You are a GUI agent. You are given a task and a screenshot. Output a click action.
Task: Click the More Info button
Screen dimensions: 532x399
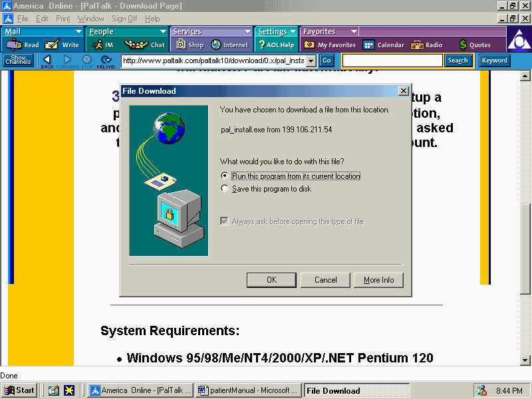pyautogui.click(x=378, y=280)
